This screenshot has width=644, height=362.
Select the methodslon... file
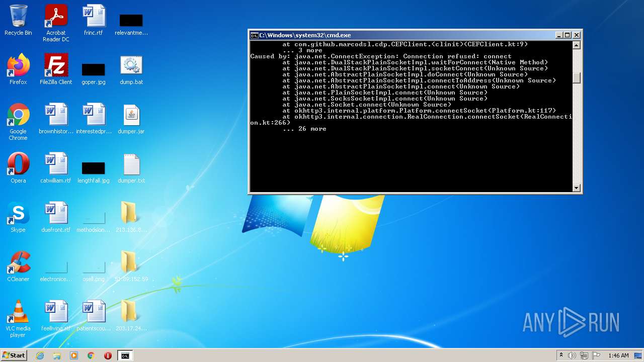(94, 221)
